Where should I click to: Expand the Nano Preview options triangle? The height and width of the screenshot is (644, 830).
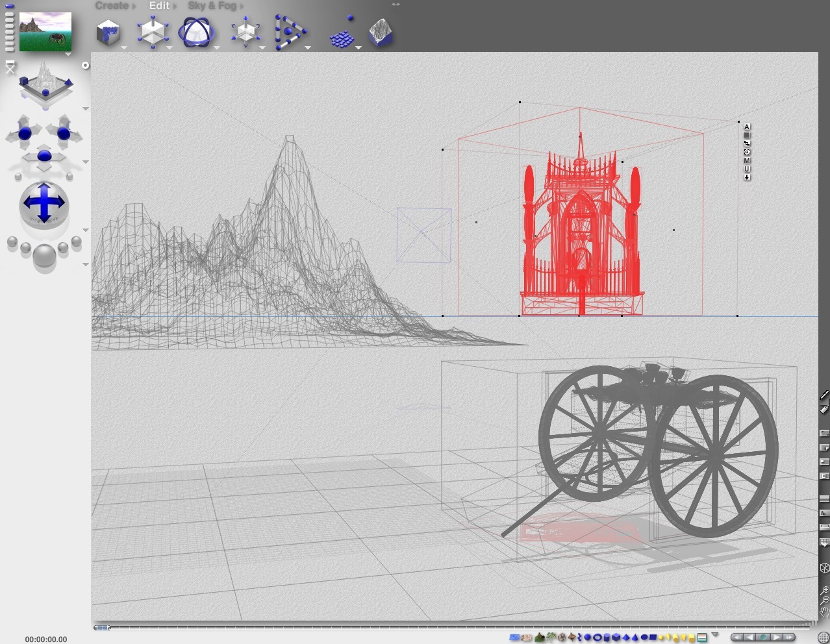(68, 55)
